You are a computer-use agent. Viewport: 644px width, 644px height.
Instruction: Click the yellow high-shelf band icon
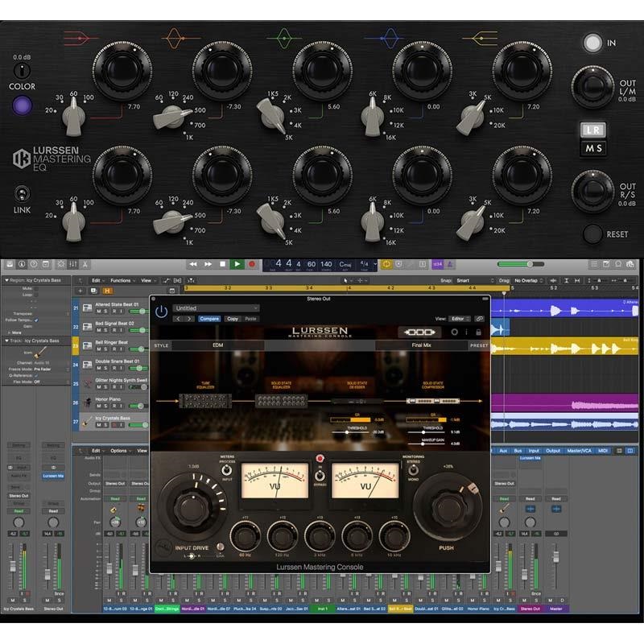point(480,38)
